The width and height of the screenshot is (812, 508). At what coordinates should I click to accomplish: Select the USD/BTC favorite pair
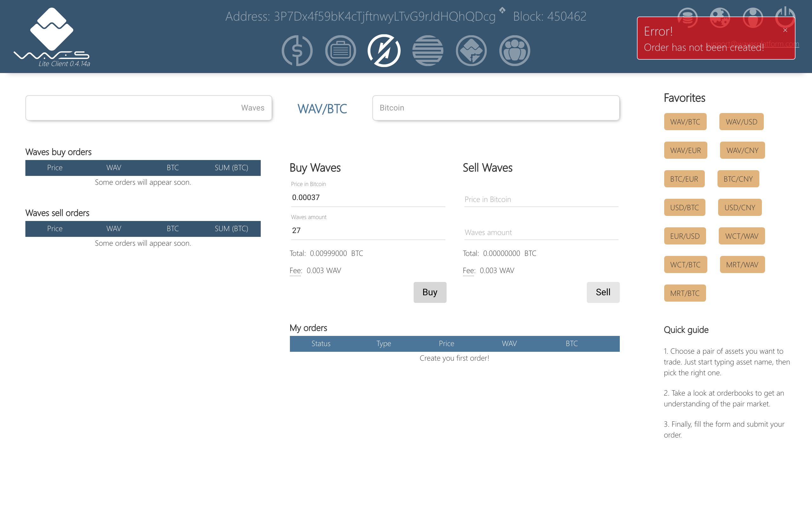pyautogui.click(x=684, y=207)
